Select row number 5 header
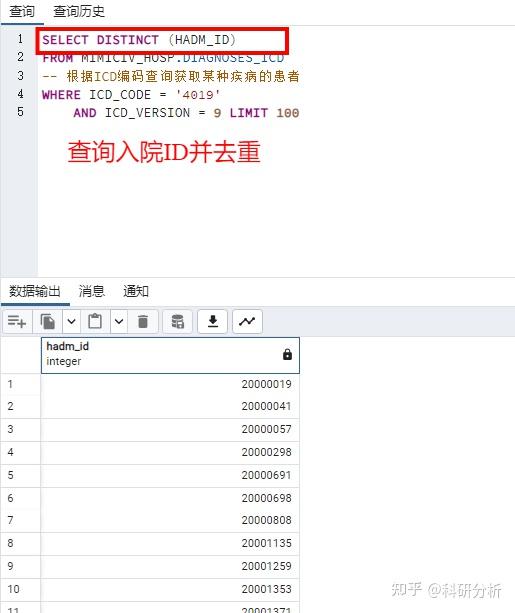The height and width of the screenshot is (613, 515). [x=20, y=475]
